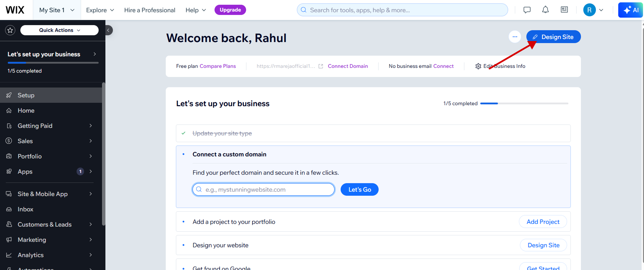Click the star favorites icon above Quick Actions

pyautogui.click(x=10, y=30)
